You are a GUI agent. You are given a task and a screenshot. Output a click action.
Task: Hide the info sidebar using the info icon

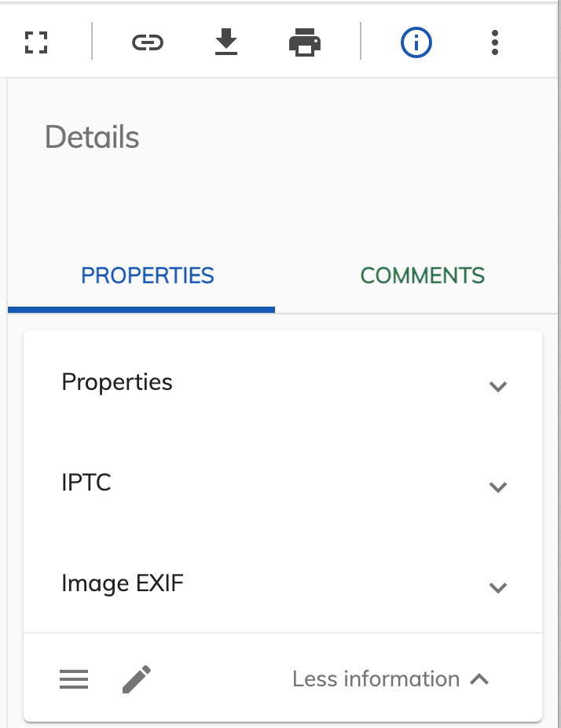pos(416,42)
